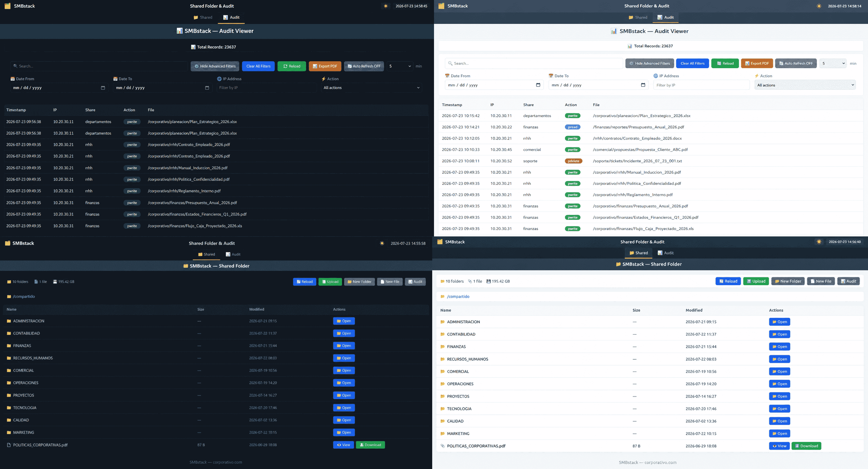Toggle theme with sun icon beside 14:58:45 clock
Screen dimensions: 868x469
coord(386,6)
